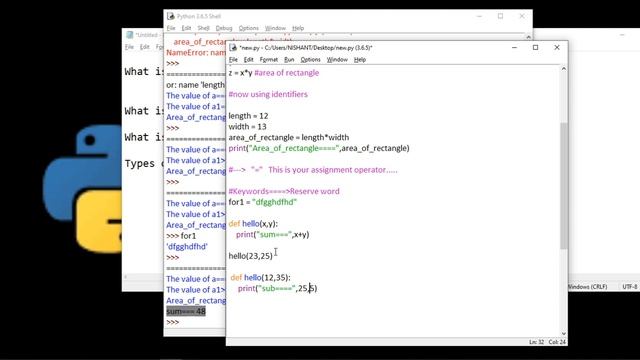Click the last '>>>' prompt in shell

coord(172,322)
